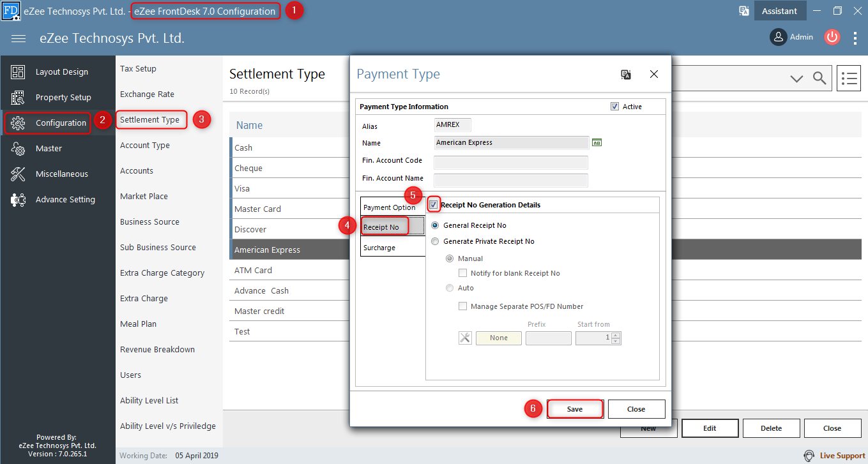The width and height of the screenshot is (868, 464).
Task: Click the wrench settings icon near None
Action: click(x=465, y=338)
